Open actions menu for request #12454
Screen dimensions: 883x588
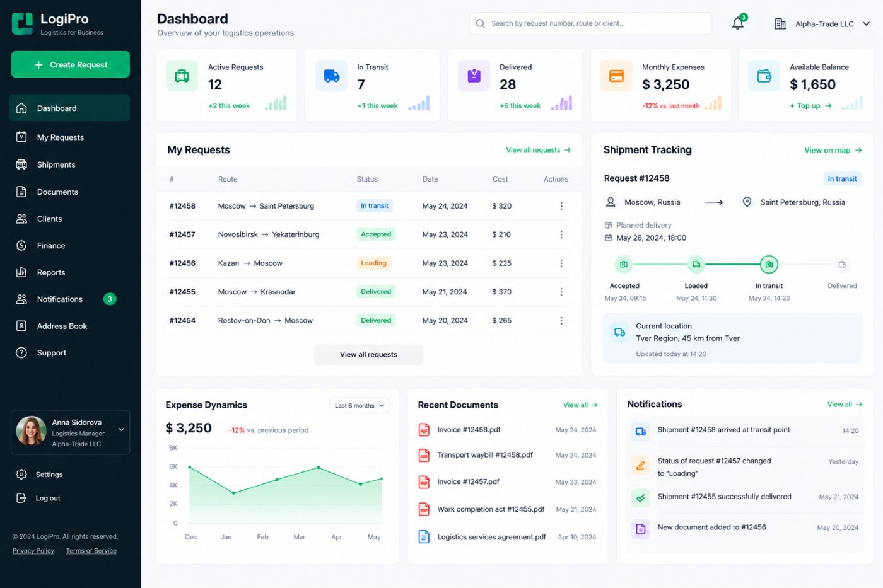click(x=561, y=321)
